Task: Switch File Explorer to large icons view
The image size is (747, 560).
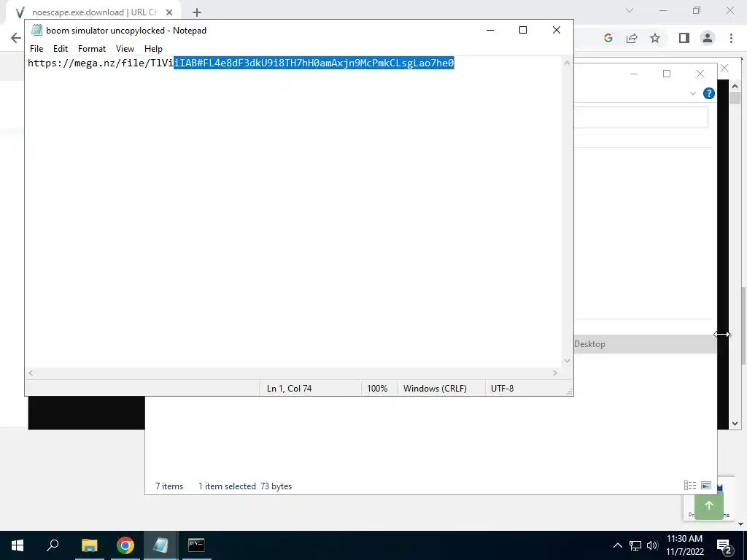Action: 706,485
